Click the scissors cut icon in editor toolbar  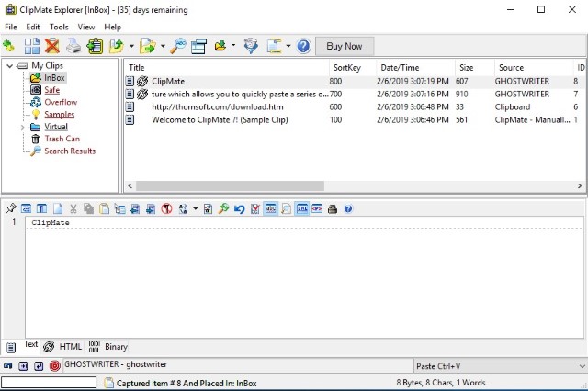coord(73,208)
